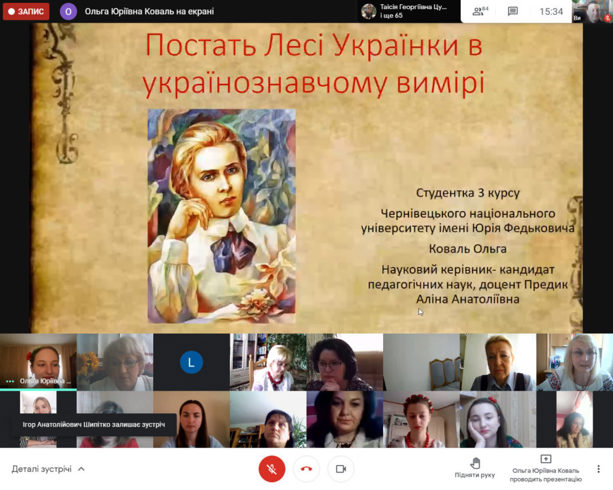This screenshot has height=490, width=613.
Task: Click Підняти руку raise hand button
Action: click(475, 468)
